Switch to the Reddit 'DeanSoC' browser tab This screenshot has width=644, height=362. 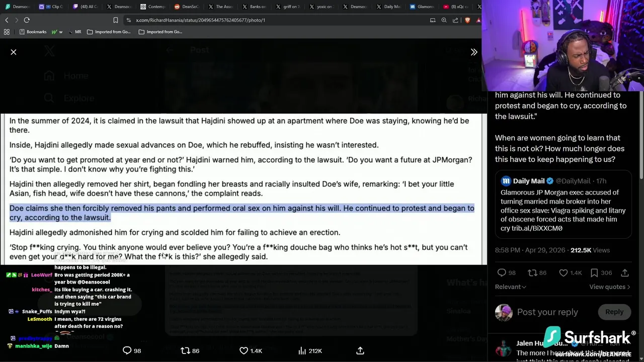tap(187, 7)
